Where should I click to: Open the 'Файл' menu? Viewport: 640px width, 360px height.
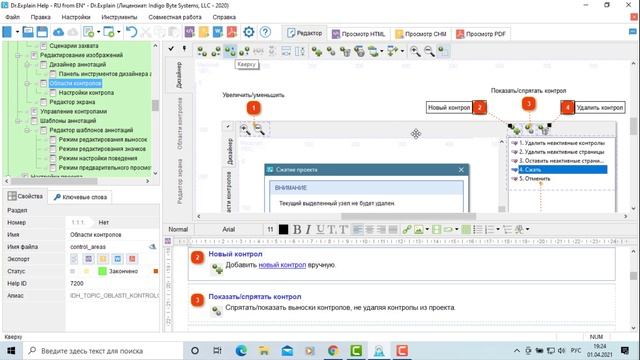13,17
